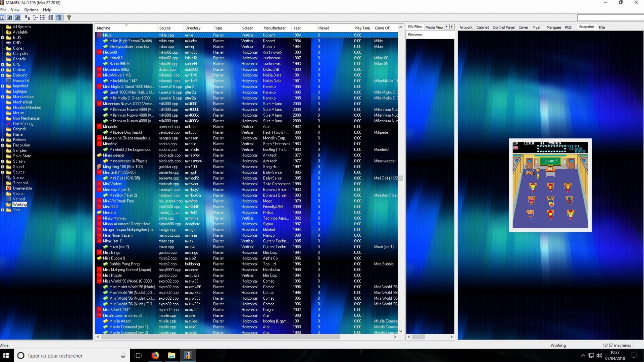Expand the Custom folder
644x362 pixels.
point(3,70)
